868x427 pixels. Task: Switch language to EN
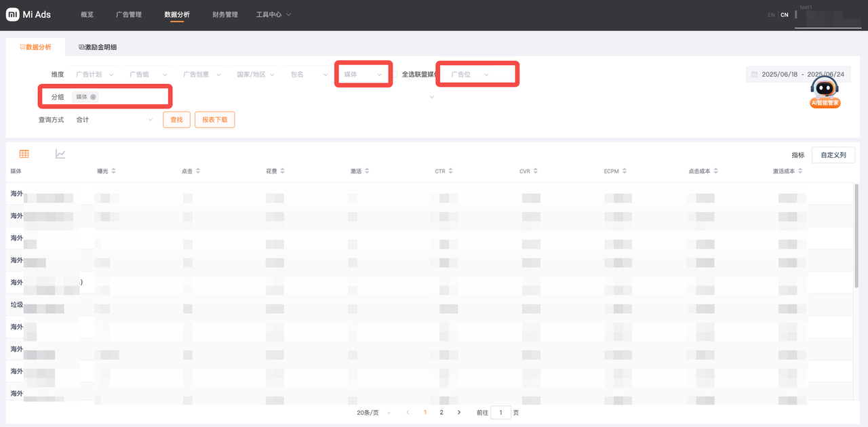coord(771,15)
